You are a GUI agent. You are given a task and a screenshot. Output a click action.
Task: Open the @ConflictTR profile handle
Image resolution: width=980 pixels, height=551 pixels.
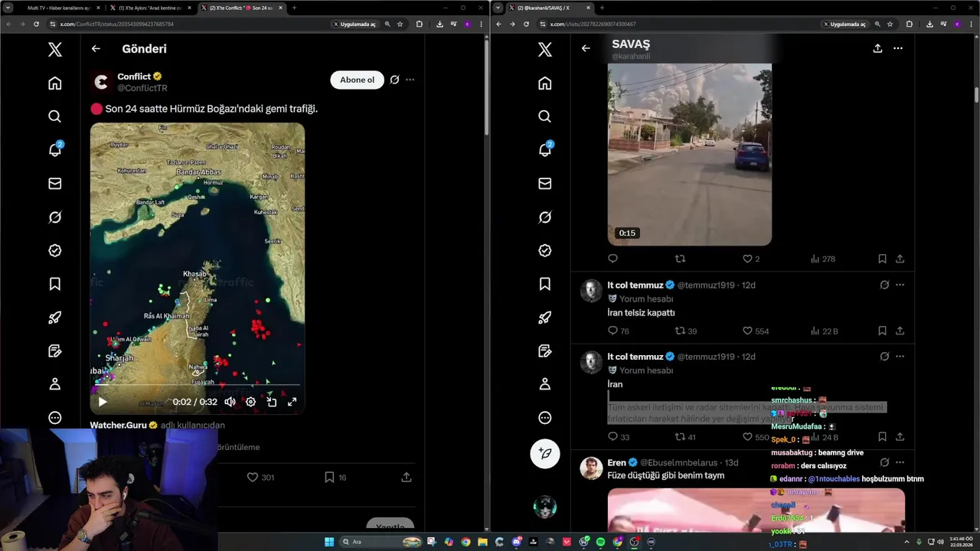coord(142,89)
